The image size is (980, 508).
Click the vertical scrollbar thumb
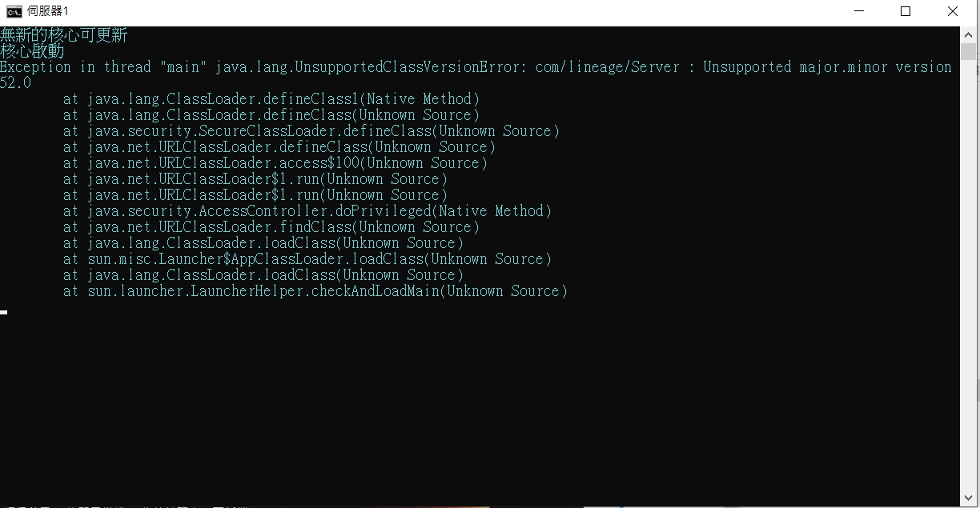[x=967, y=51]
